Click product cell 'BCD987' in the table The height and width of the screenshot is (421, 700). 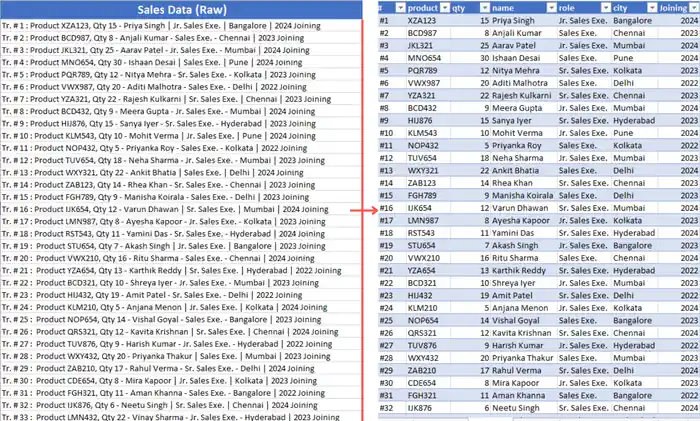[x=428, y=33]
